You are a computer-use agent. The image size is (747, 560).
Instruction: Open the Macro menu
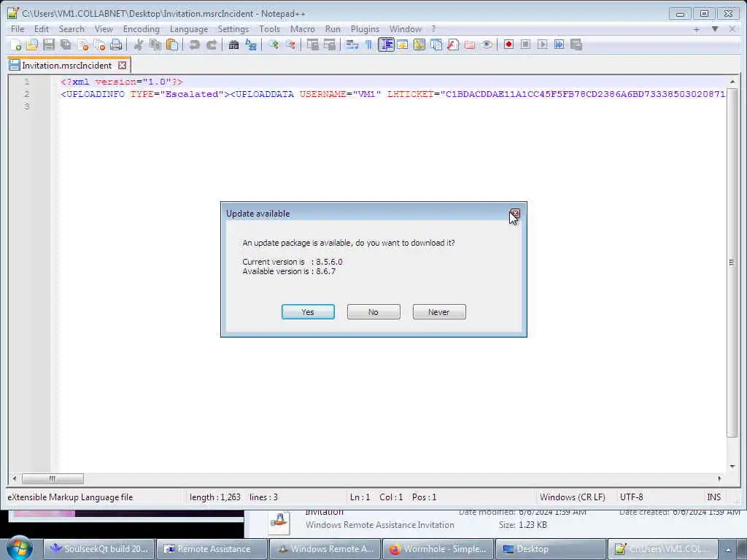[303, 29]
